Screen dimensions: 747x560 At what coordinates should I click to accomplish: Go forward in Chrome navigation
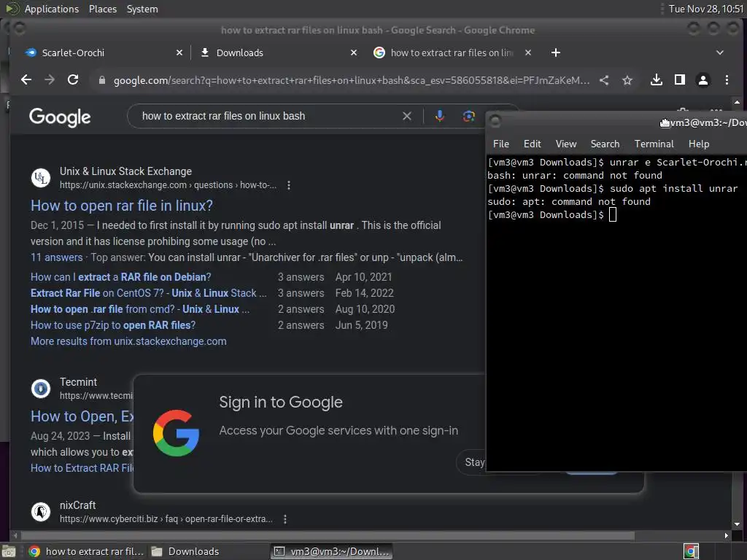50,80
